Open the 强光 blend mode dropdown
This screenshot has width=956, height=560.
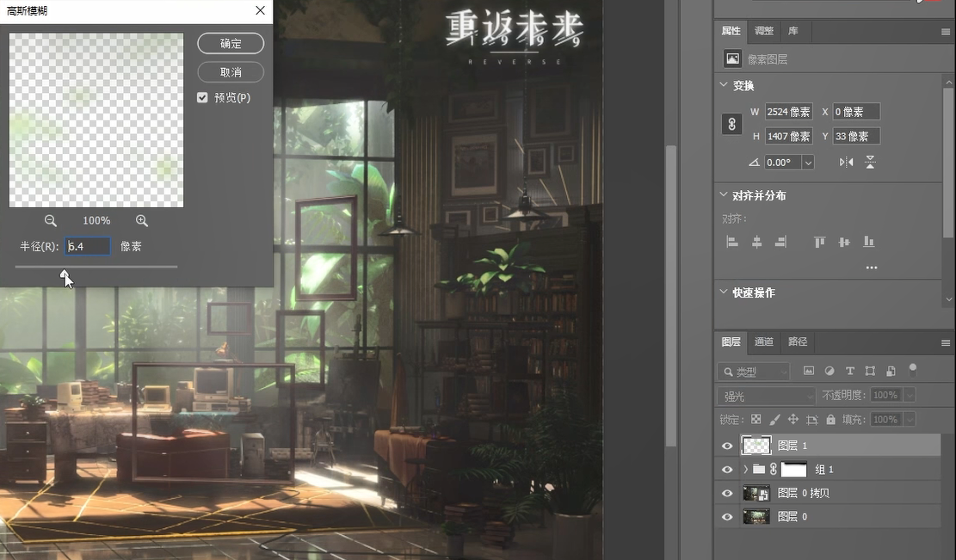[767, 396]
